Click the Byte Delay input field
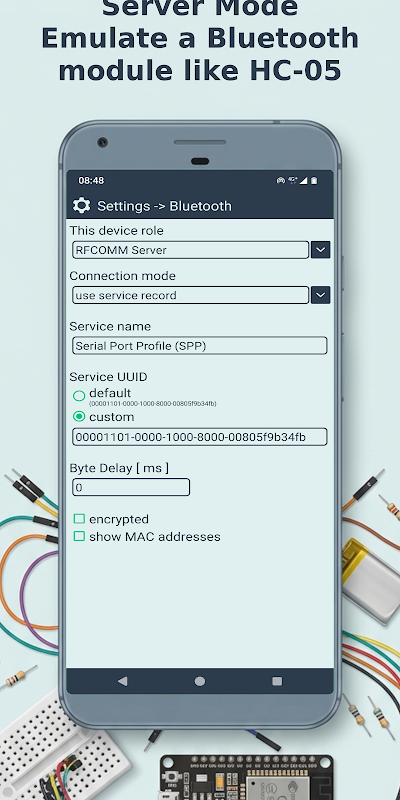This screenshot has height=800, width=400. [131, 487]
